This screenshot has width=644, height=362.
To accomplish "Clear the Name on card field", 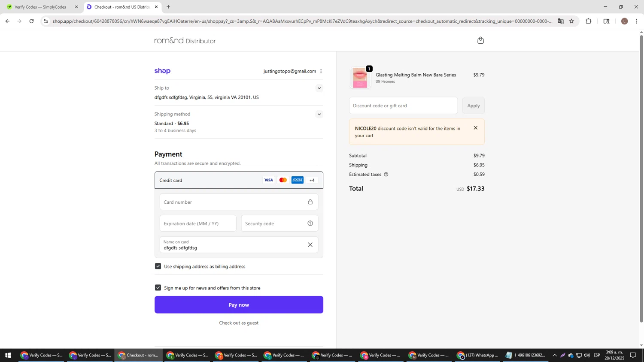I will pos(310,245).
